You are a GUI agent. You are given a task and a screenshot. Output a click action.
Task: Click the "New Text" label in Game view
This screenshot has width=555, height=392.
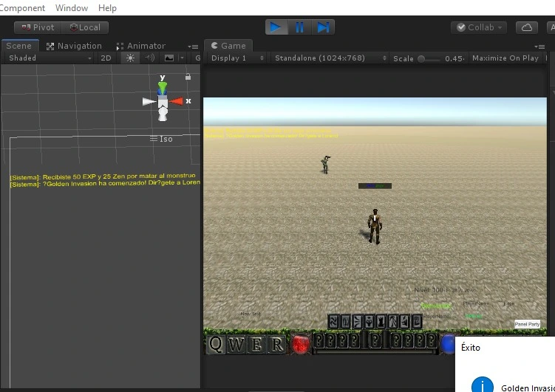[x=251, y=314]
